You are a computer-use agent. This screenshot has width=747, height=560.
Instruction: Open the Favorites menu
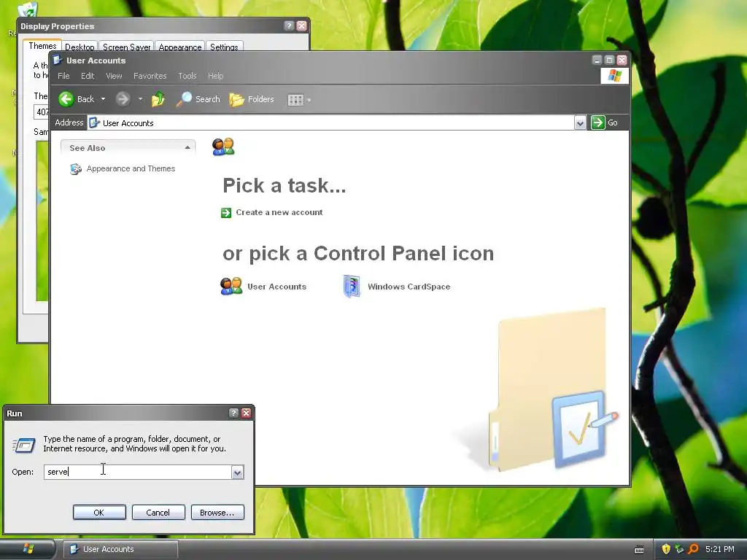tap(150, 76)
